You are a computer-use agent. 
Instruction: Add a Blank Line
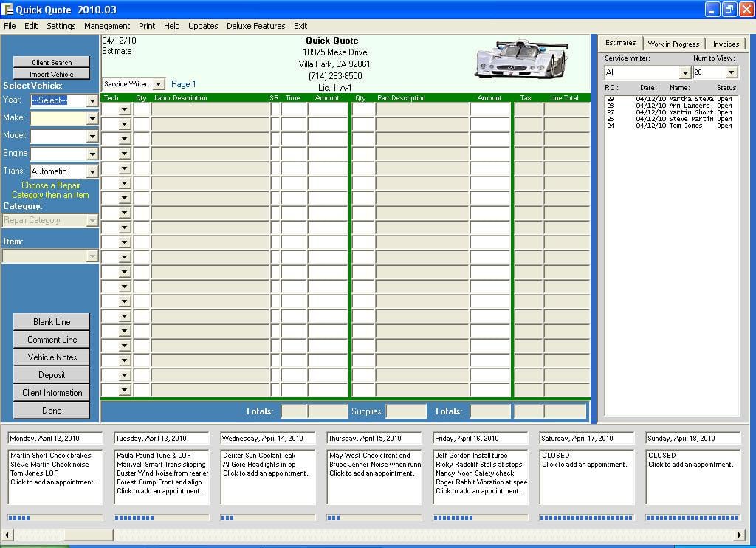[x=52, y=322]
